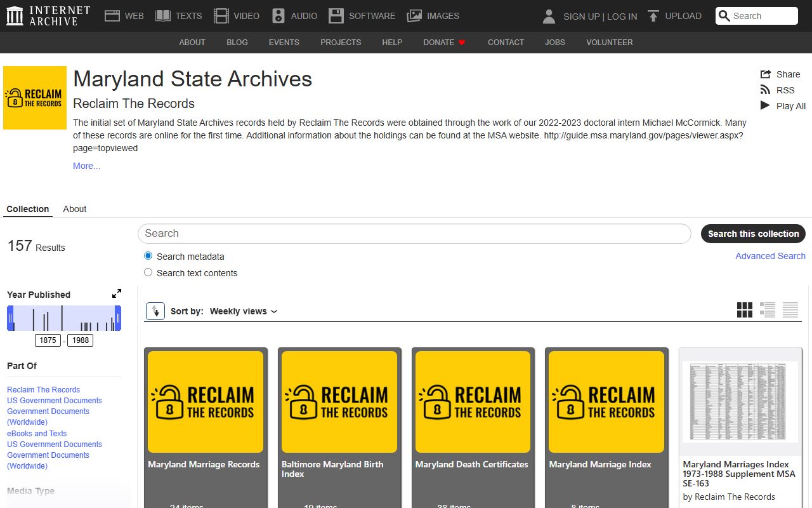
Task: Click the user profile silhouette icon
Action: point(549,16)
